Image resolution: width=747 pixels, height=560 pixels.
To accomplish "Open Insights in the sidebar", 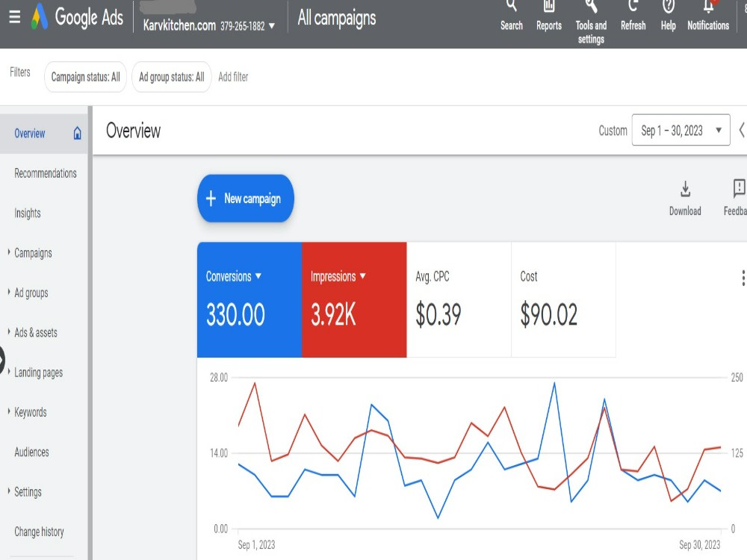I will click(27, 213).
